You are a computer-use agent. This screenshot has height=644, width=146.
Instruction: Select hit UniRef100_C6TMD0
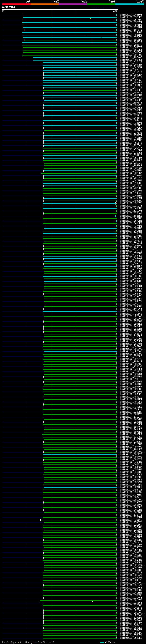click(x=131, y=20)
